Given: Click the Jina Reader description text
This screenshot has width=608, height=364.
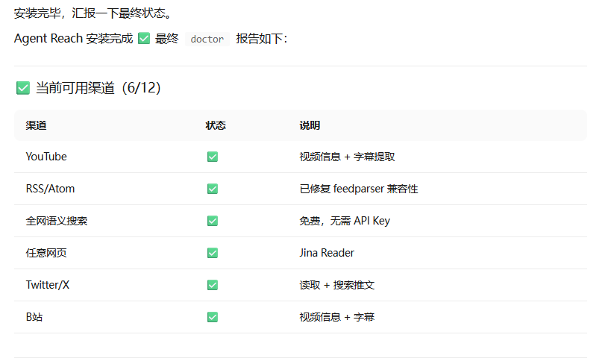Looking at the screenshot, I should [327, 253].
